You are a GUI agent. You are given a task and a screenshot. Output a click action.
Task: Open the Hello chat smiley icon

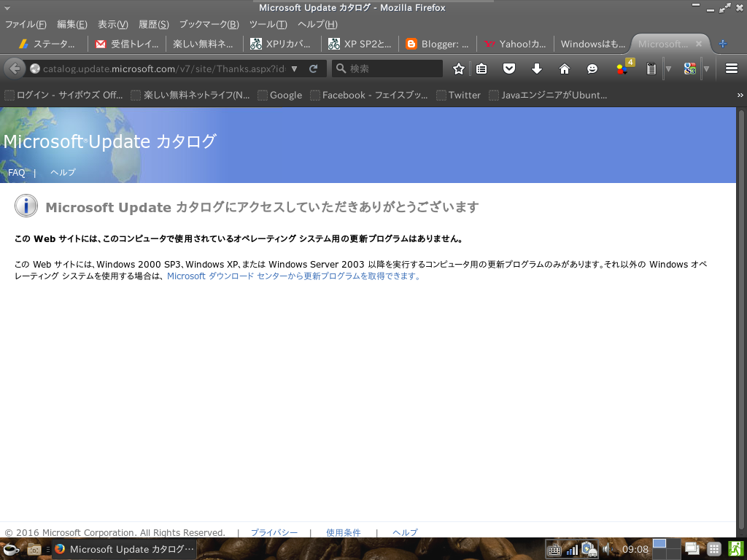592,69
